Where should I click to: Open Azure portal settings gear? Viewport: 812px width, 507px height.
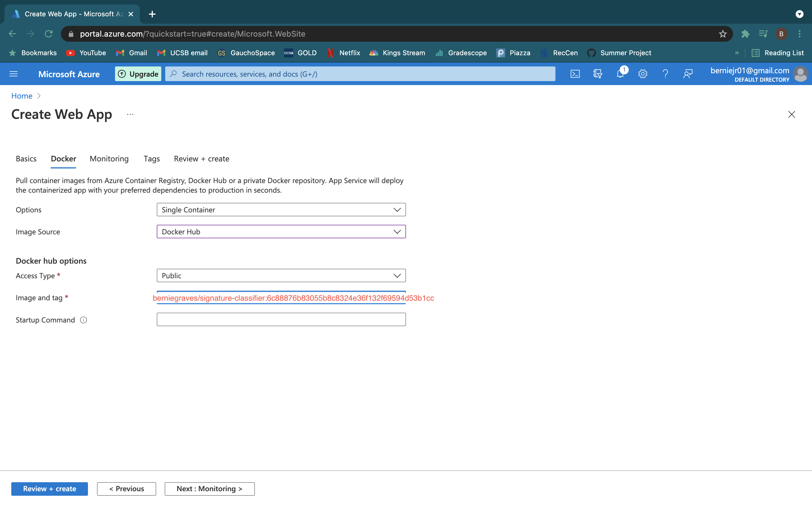click(x=643, y=74)
